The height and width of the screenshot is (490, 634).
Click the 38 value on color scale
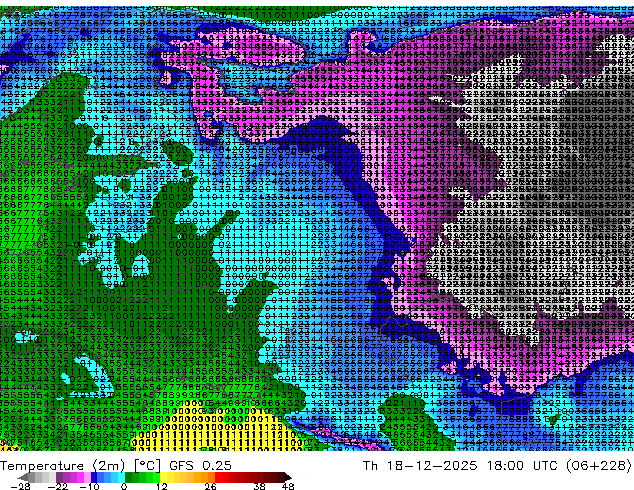[x=260, y=486]
